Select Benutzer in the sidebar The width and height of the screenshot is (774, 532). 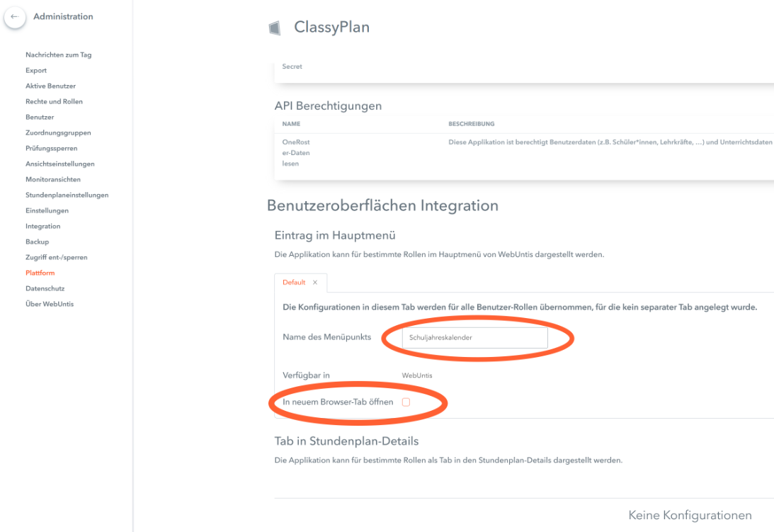(x=40, y=117)
